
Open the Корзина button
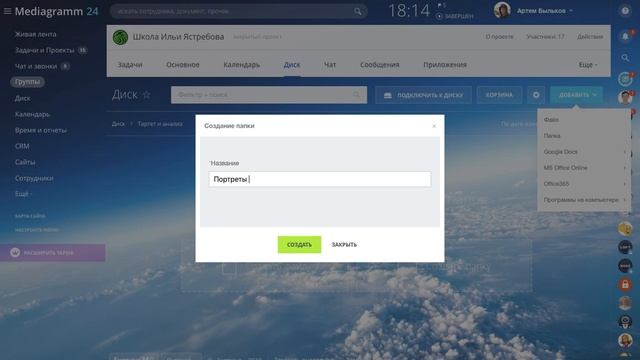tap(499, 95)
